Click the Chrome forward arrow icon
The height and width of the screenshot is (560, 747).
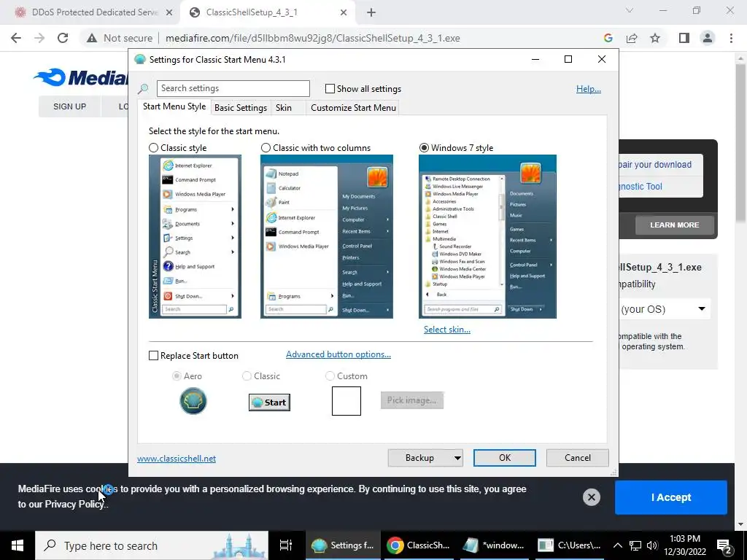(x=39, y=38)
